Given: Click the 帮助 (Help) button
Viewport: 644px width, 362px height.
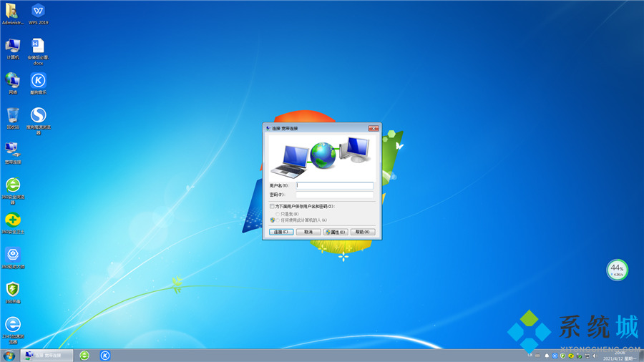Looking at the screenshot, I should click(363, 232).
